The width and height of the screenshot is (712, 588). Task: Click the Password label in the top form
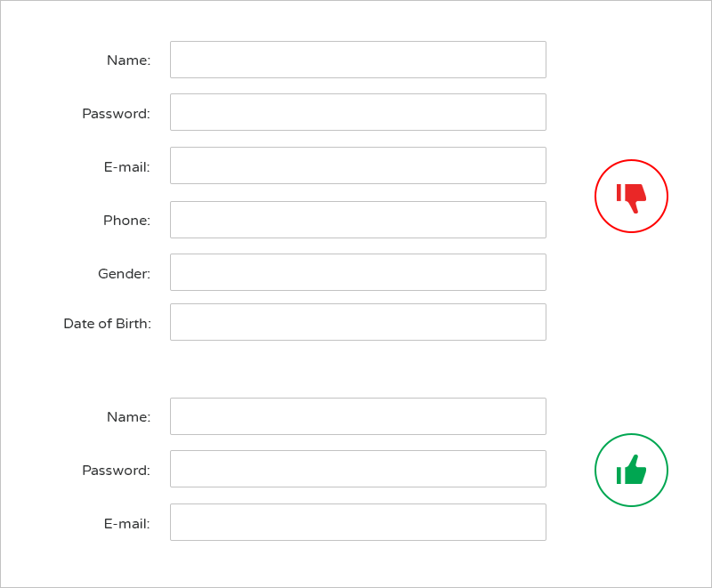(115, 113)
